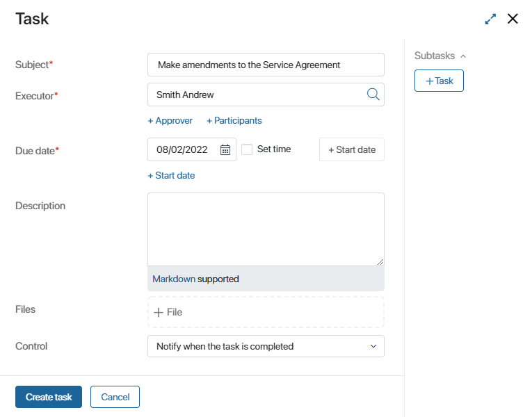Viewport: 532px width, 417px height.
Task: Close the Task dialog with X
Action: tap(513, 19)
